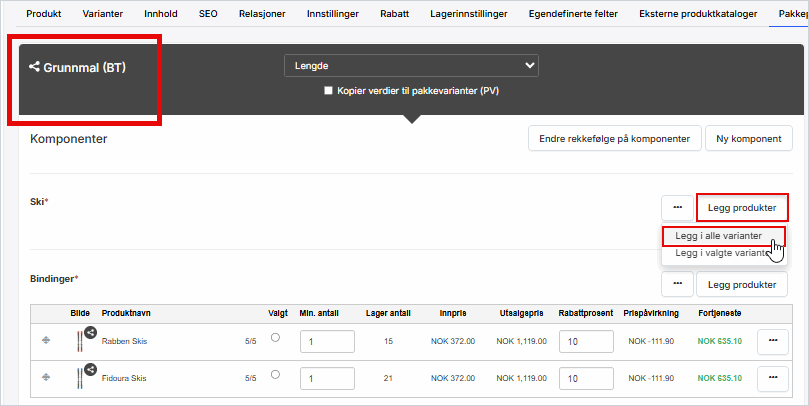
Task: Open three-dot menu for Rabben Skis row
Action: (x=773, y=341)
